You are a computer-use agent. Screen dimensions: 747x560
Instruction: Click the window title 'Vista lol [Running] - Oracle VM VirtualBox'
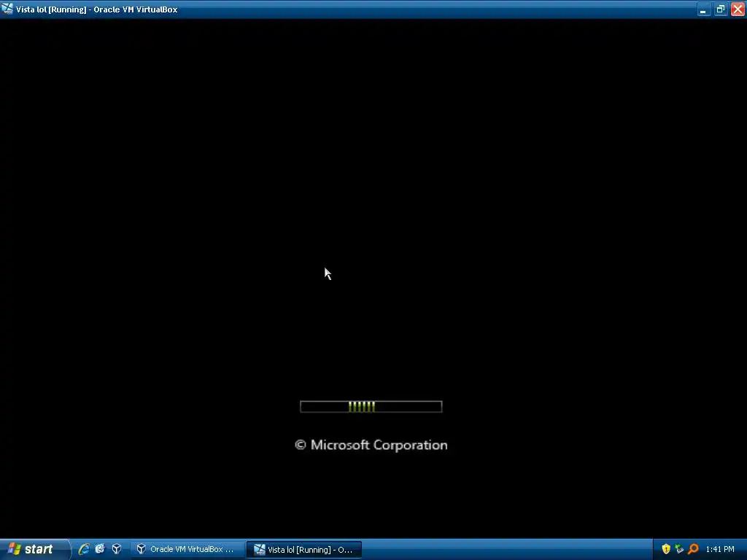[97, 9]
